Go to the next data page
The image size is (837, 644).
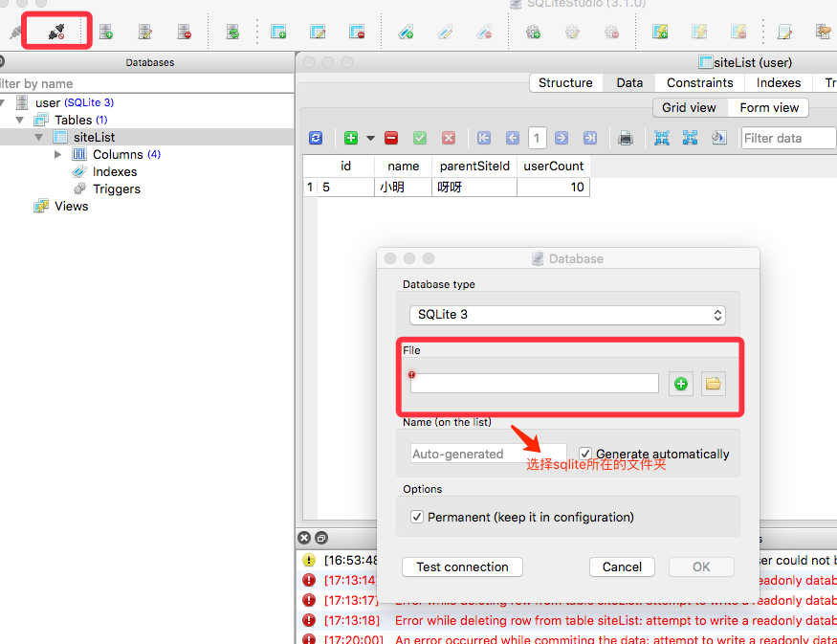[562, 138]
